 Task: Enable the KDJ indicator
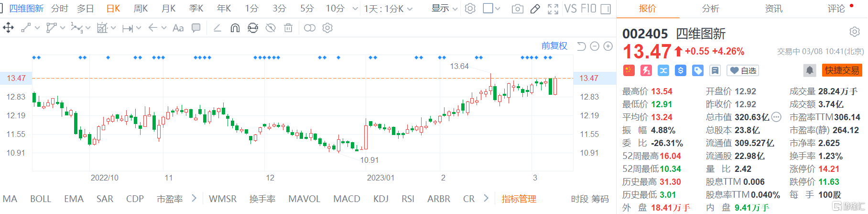(381, 199)
